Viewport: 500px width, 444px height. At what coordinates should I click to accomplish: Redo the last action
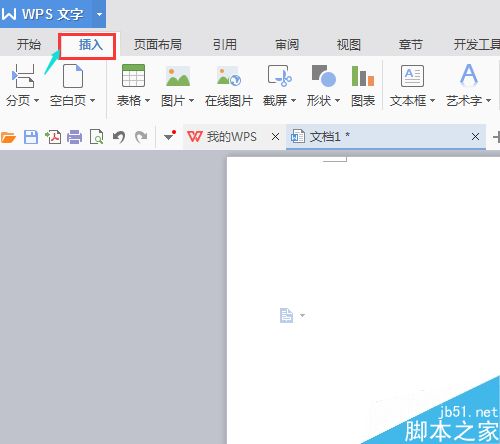141,137
